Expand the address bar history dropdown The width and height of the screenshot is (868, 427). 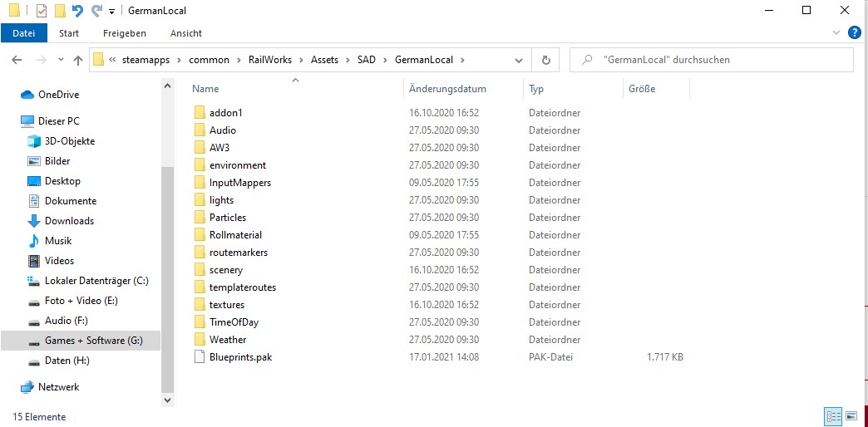click(x=519, y=60)
